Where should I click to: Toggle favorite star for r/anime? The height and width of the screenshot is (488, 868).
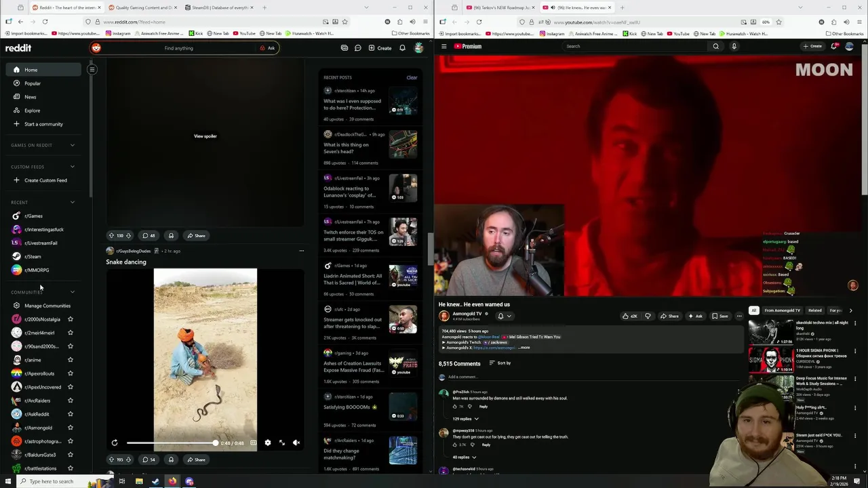pos(70,360)
